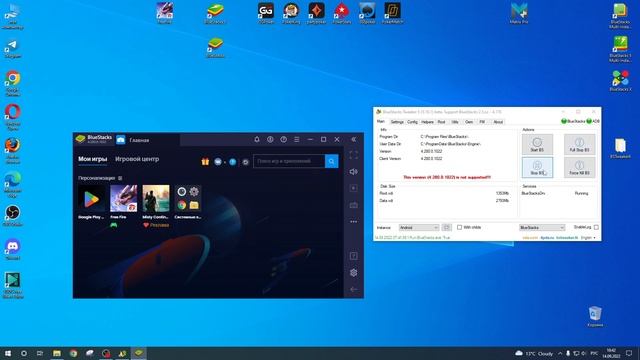Click the volume speaker icon in sidebar
The width and height of the screenshot is (640, 360).
click(353, 172)
